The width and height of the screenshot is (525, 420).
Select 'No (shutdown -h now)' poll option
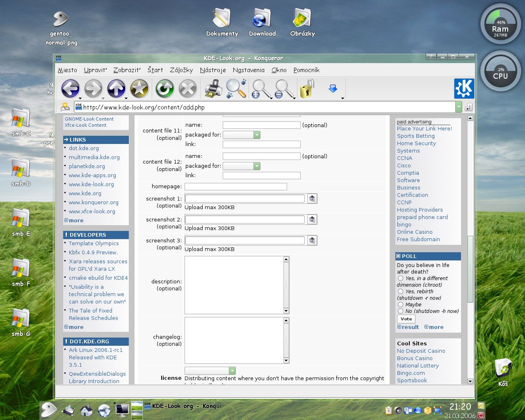(400, 311)
